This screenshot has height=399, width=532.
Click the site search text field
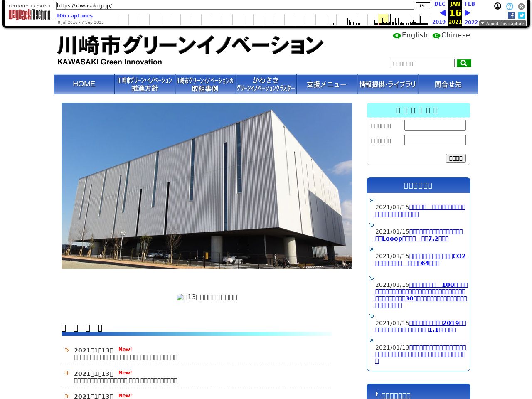click(x=423, y=63)
